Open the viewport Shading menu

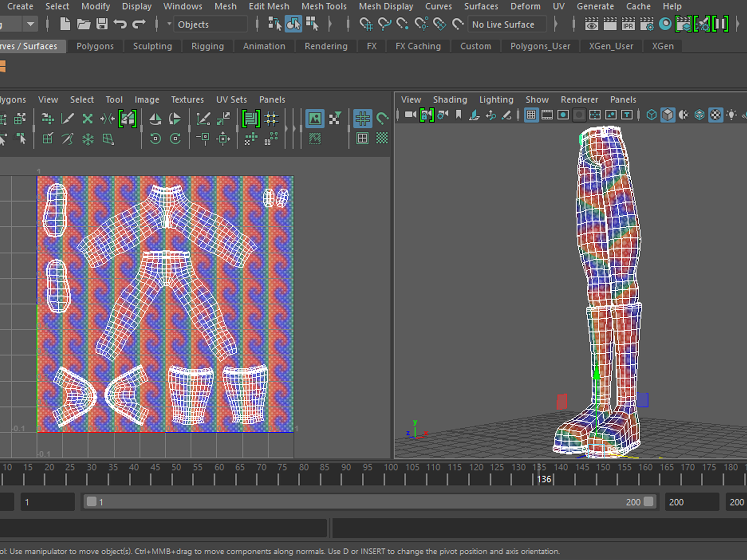[x=450, y=99]
